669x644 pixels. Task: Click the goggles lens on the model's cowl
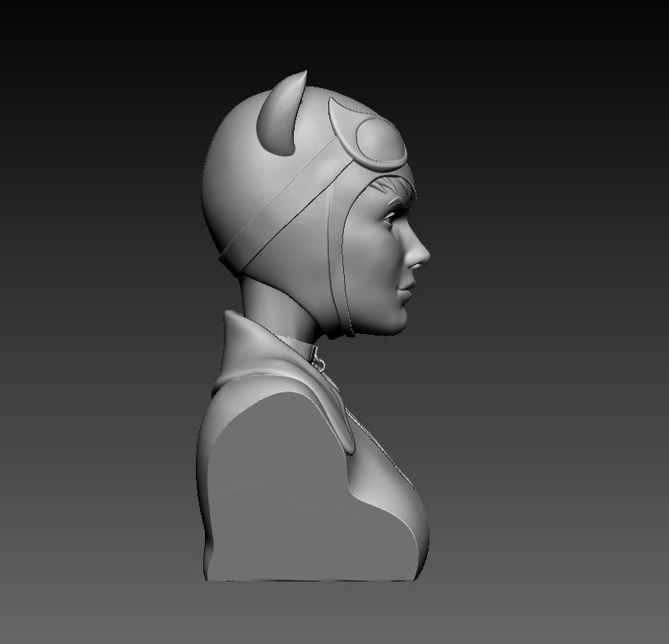[x=379, y=139]
